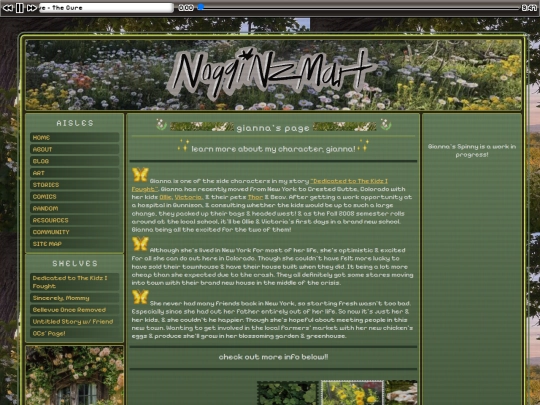Click the SHELVES sidebar heading

pyautogui.click(x=75, y=263)
